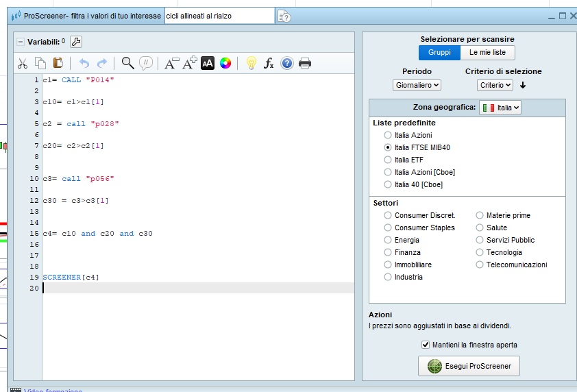Switch to the Gruppi tab
Image resolution: width=577 pixels, height=392 pixels.
[439, 53]
